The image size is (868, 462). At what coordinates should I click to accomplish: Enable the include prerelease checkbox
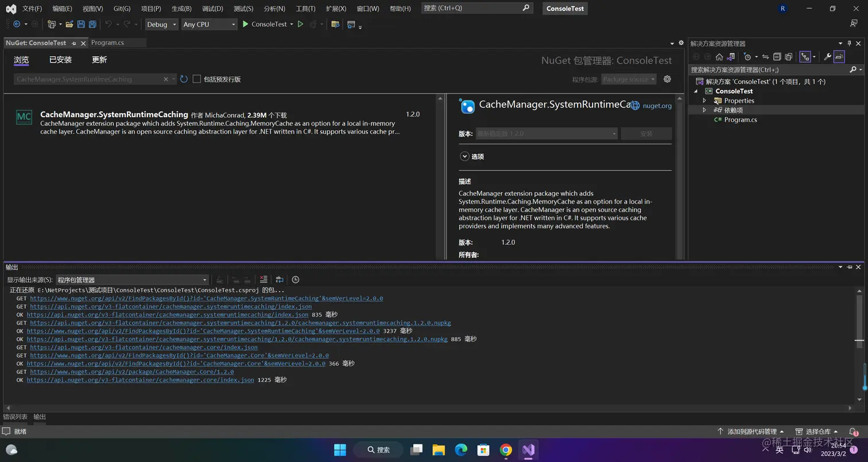click(x=197, y=79)
